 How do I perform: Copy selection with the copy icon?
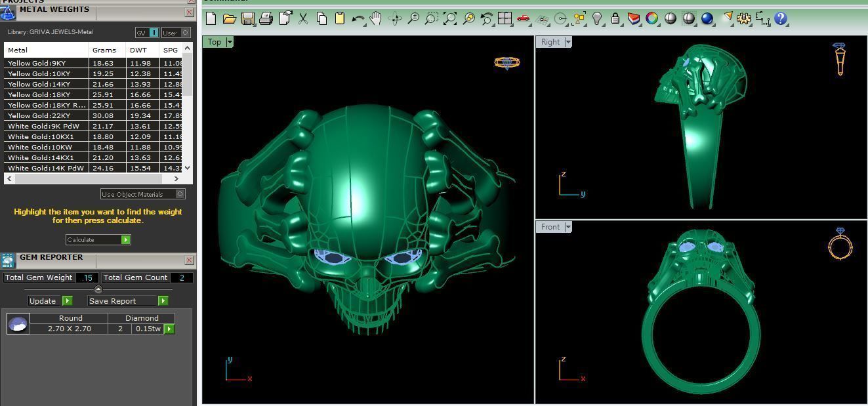[x=321, y=19]
